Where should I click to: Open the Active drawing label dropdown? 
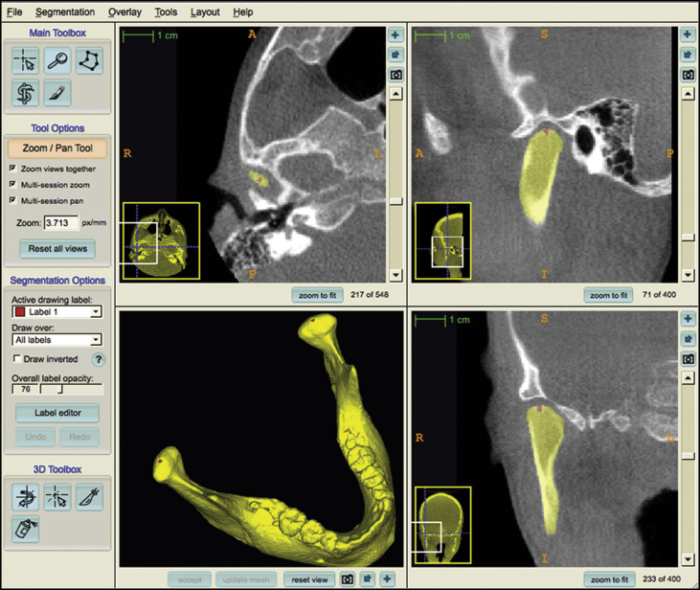(56, 311)
